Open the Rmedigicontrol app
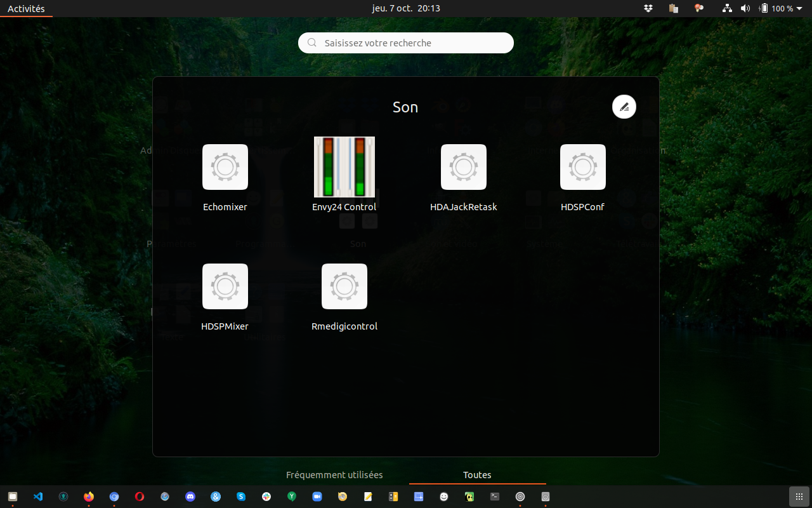This screenshot has width=812, height=508. [x=344, y=297]
